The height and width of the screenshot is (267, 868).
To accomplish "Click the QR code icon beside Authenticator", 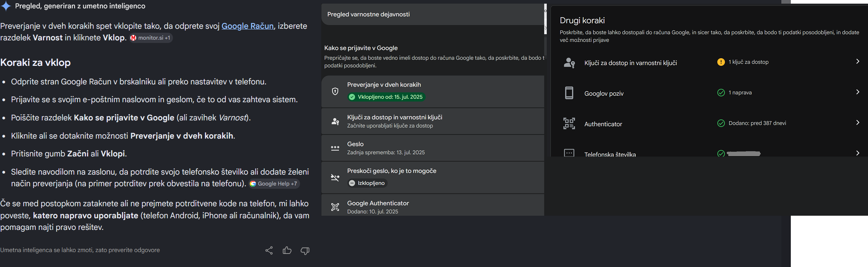I will [569, 124].
